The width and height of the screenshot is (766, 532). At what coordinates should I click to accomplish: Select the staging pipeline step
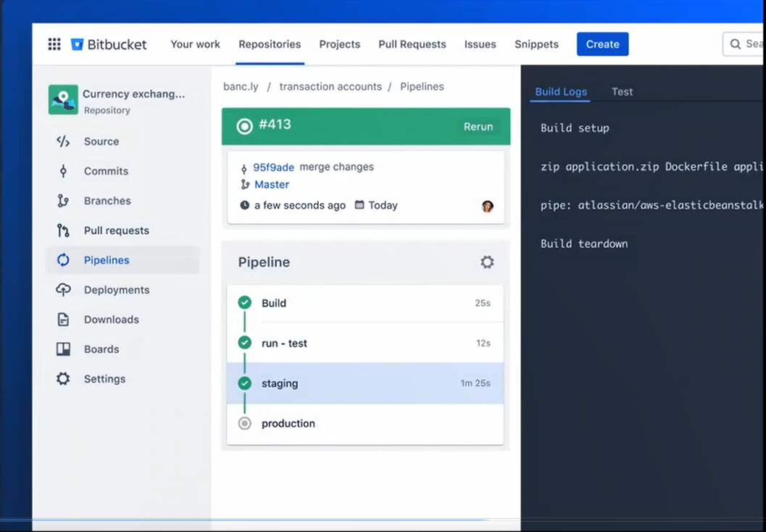[365, 383]
